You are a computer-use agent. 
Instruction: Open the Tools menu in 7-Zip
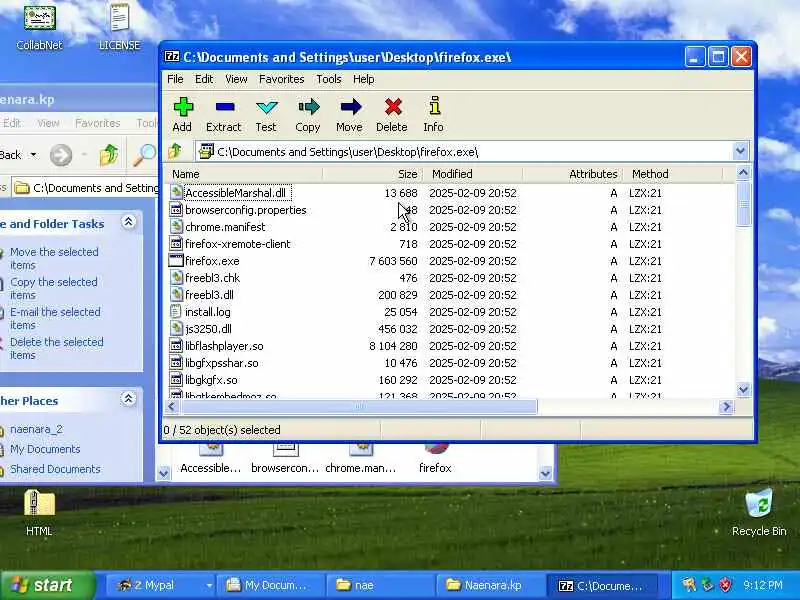pyautogui.click(x=329, y=79)
